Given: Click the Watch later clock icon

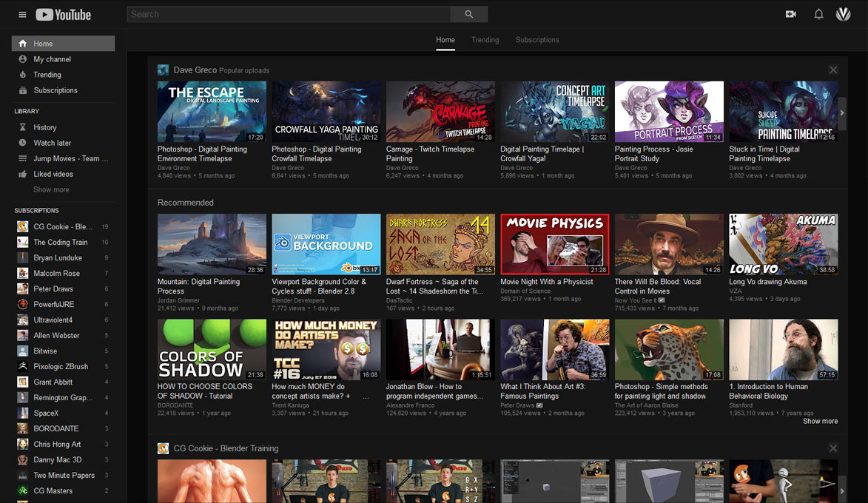Looking at the screenshot, I should (23, 143).
